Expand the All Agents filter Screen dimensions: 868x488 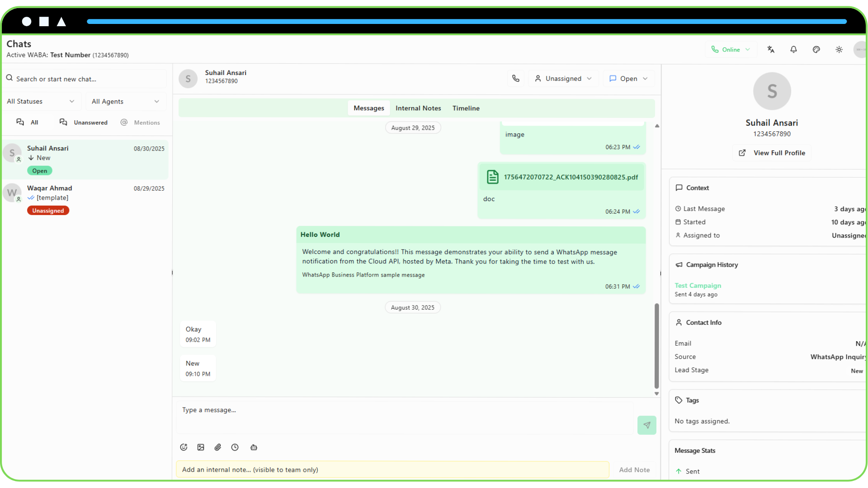[x=126, y=102]
